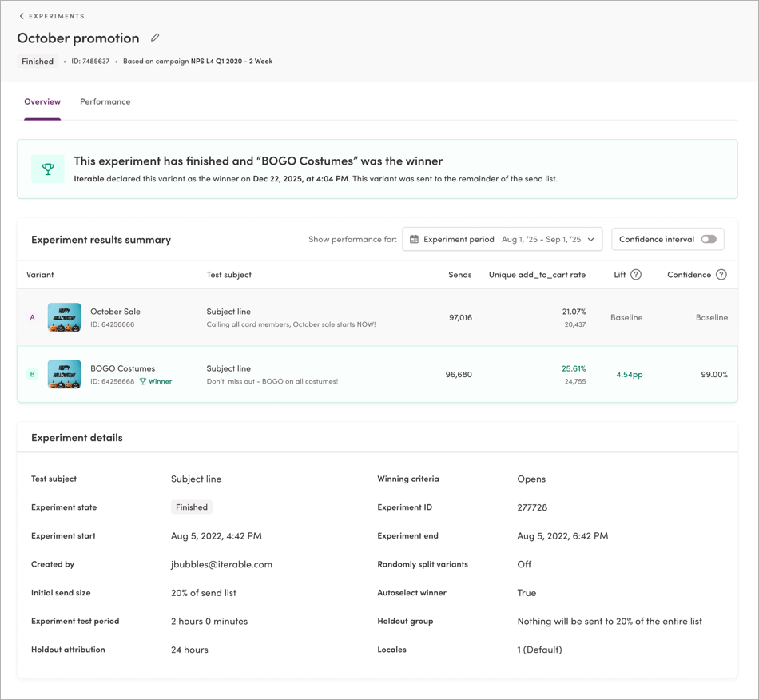The image size is (759, 700).
Task: Go back to Experiments list
Action: click(52, 16)
